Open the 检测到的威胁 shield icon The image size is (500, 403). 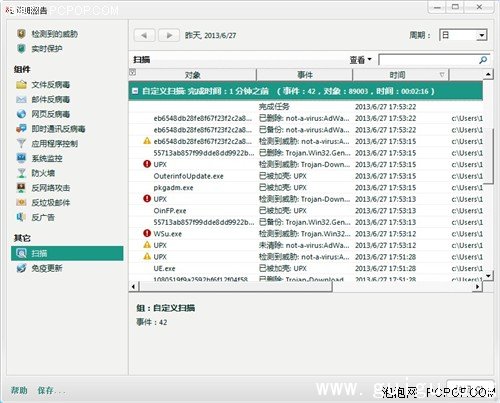pyautogui.click(x=21, y=34)
